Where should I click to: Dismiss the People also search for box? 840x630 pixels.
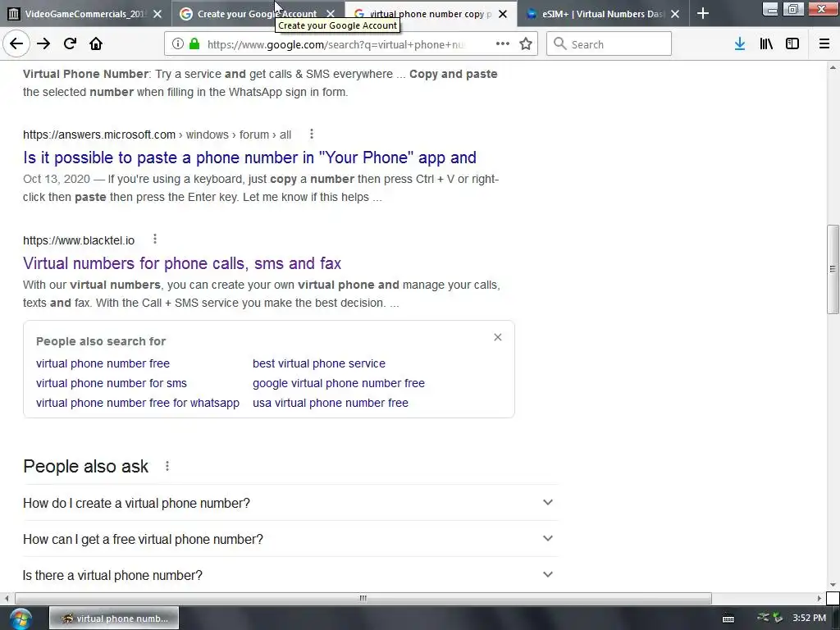click(498, 337)
